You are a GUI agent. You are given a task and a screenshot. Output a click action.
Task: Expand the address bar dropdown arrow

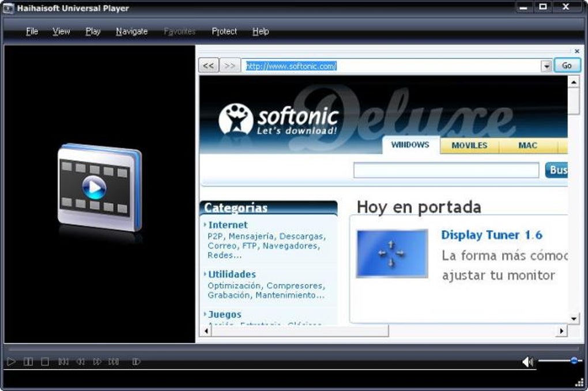click(546, 66)
